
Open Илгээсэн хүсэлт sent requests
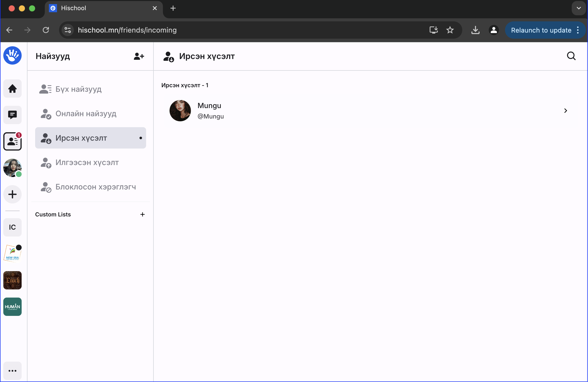(87, 163)
